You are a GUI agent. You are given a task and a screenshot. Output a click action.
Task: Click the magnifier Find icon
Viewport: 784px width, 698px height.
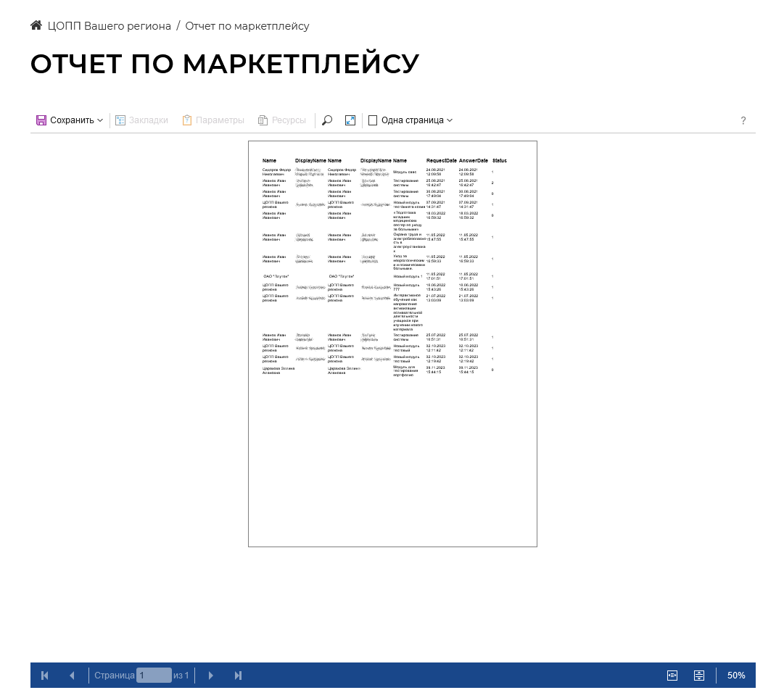[x=327, y=120]
